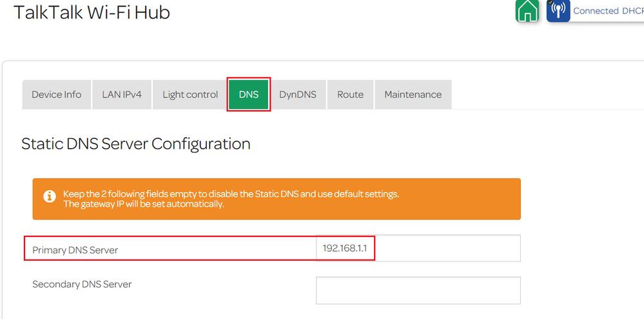Viewport: 644px width, 320px height.
Task: Click the Primary DNS Server input field
Action: tap(418, 248)
